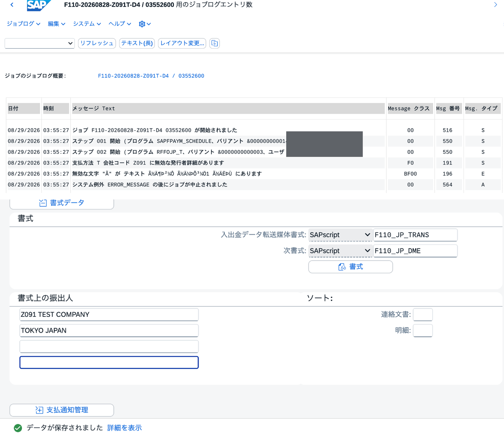
Task: Click the copy/export icon after レイアウト変更
Action: (215, 43)
